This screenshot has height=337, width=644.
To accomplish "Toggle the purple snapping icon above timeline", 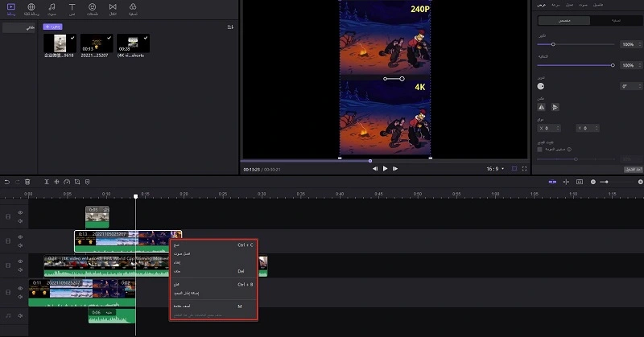I will [x=552, y=182].
